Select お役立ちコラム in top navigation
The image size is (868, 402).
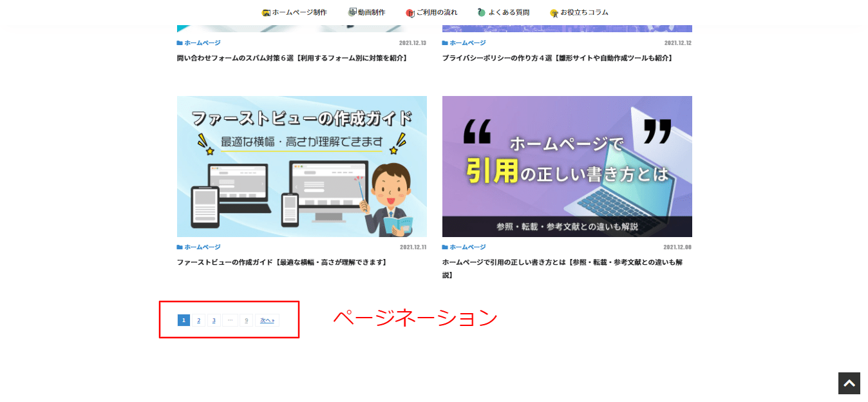click(583, 12)
